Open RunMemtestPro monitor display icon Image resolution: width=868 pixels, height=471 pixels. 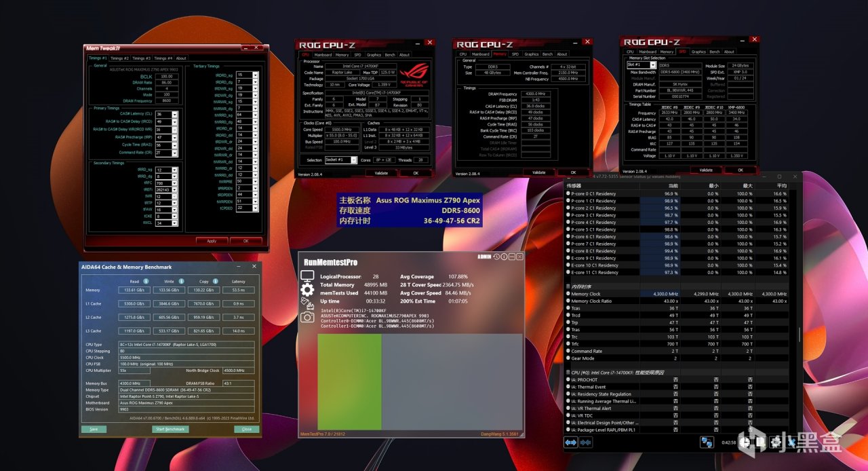(307, 277)
